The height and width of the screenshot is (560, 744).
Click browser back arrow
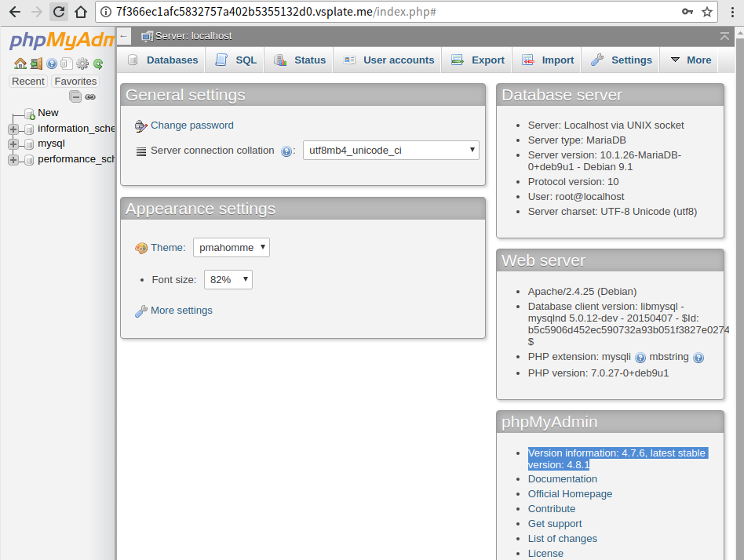coord(15,12)
